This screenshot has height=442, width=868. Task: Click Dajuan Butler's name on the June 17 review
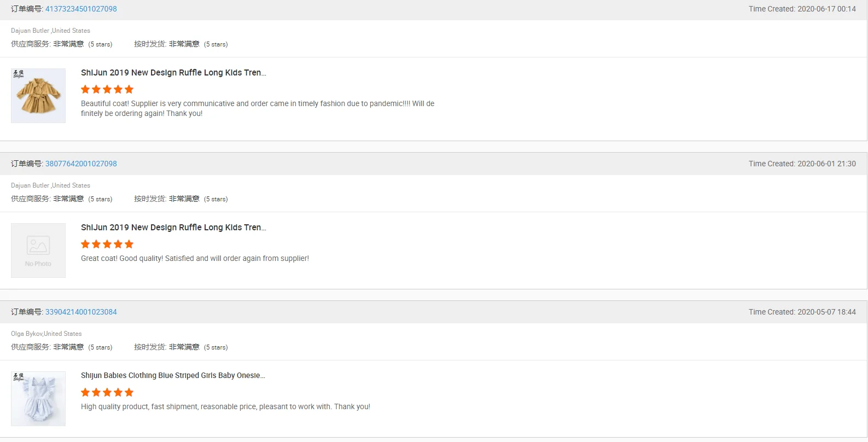(x=30, y=31)
